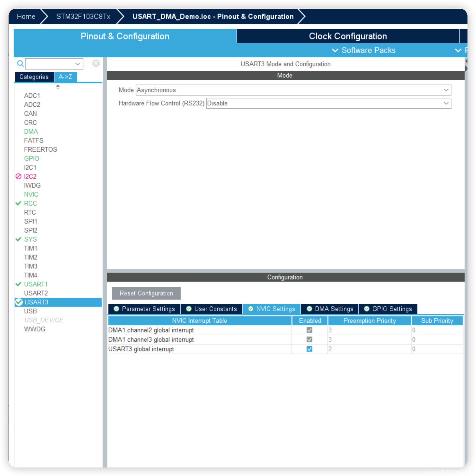Click the search magnifier icon
Image resolution: width=476 pixels, height=476 pixels.
click(x=20, y=64)
